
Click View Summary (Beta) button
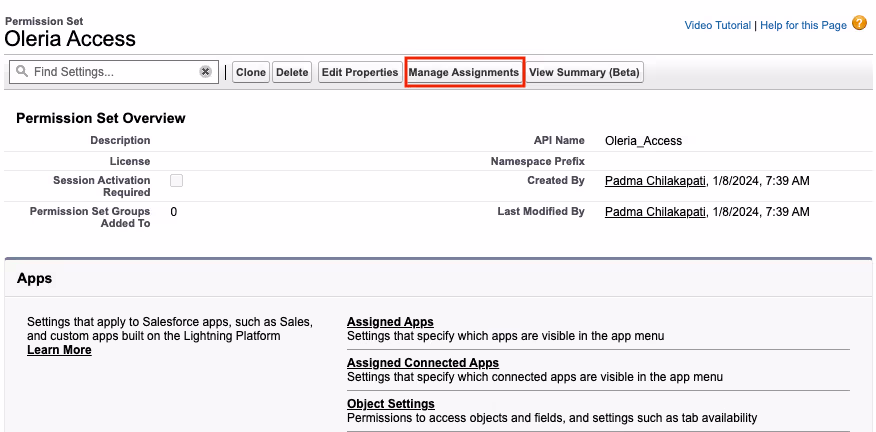(584, 72)
